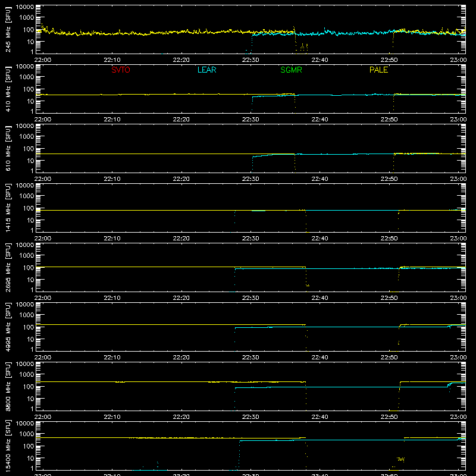This screenshot has height=476, width=476.
Task: Click the 22:10 time label of the 4995 MHz plot
Action: tap(112, 358)
